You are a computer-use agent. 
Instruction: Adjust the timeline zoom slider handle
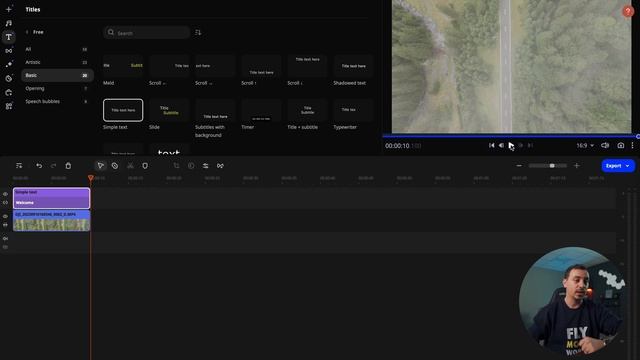pyautogui.click(x=552, y=166)
